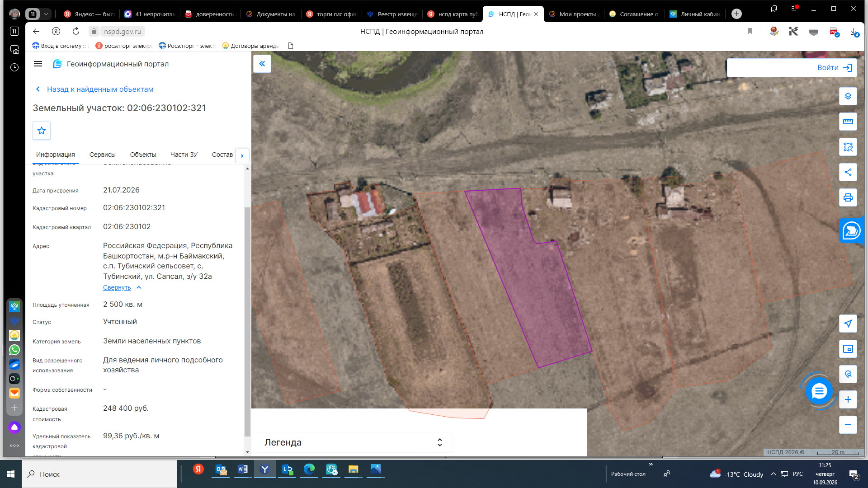Activate the area search selection tool
The height and width of the screenshot is (488, 868).
[x=848, y=147]
